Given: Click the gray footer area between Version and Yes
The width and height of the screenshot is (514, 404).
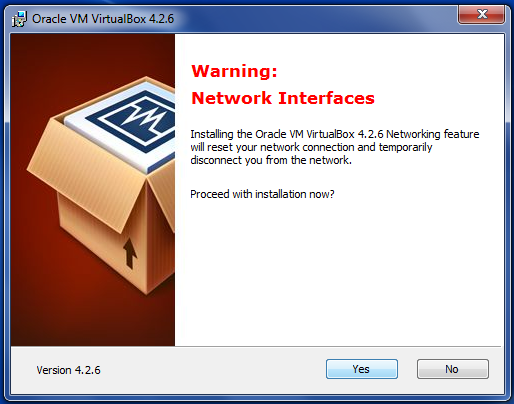Looking at the screenshot, I should (x=213, y=370).
